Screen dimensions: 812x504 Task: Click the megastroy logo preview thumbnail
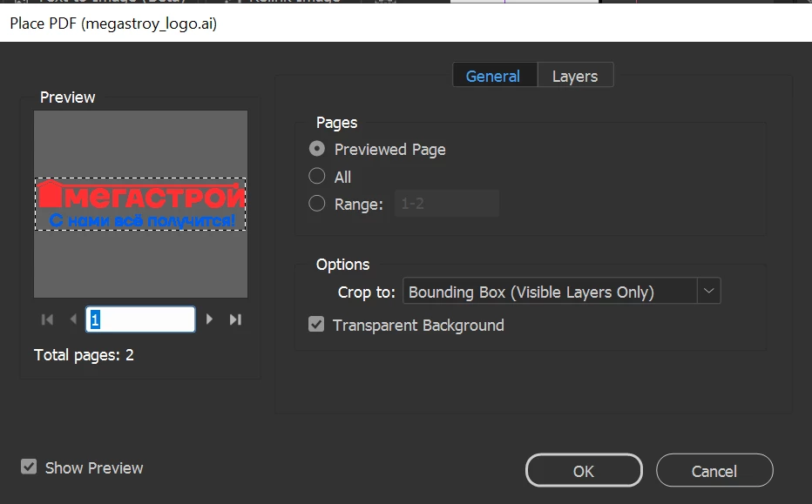(x=140, y=204)
